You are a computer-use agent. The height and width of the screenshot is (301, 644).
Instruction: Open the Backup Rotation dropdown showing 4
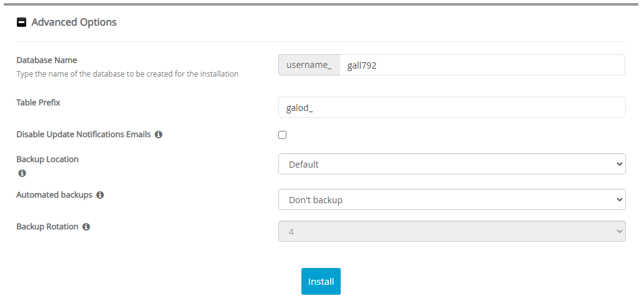(452, 231)
